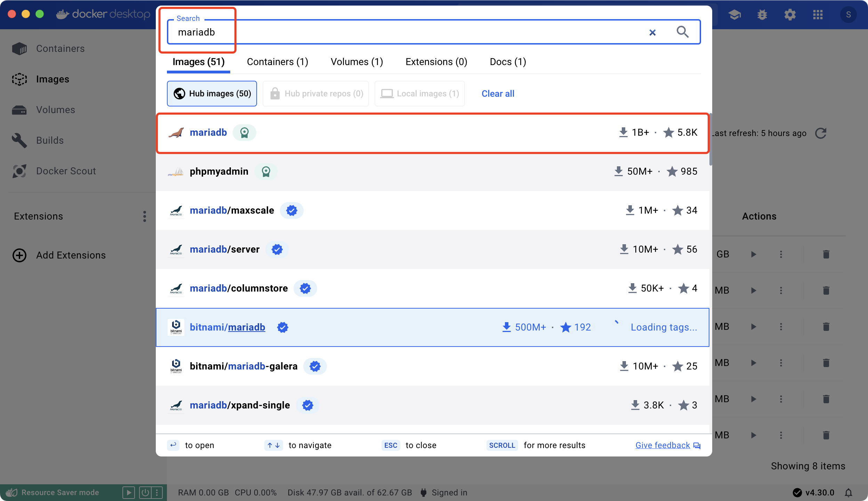
Task: Click the power icon in status bar
Action: [x=145, y=493]
